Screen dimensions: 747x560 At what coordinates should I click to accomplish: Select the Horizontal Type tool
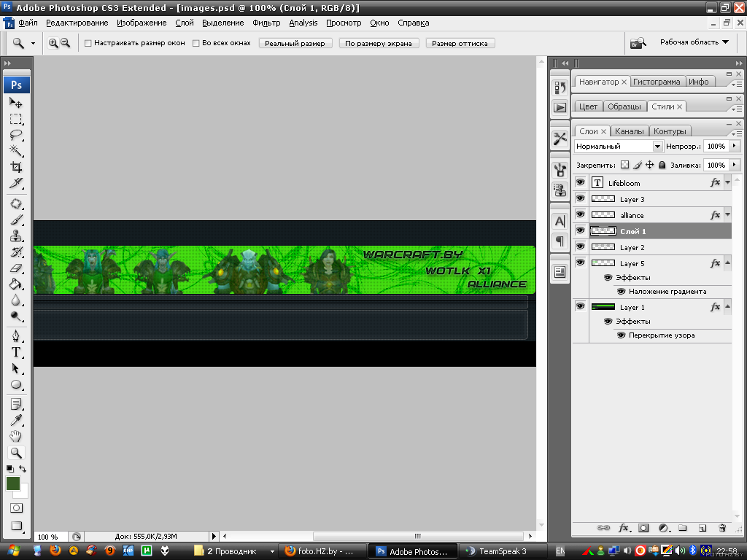click(x=16, y=352)
